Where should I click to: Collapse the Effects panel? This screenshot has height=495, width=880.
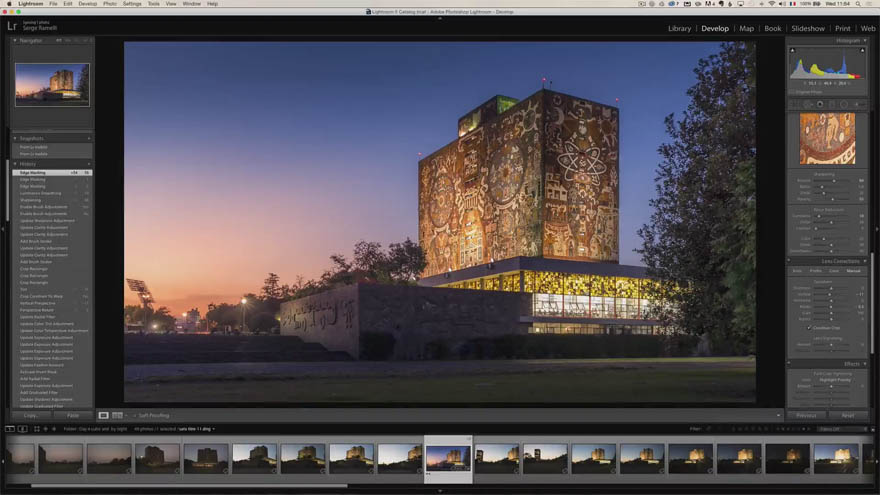[x=865, y=364]
